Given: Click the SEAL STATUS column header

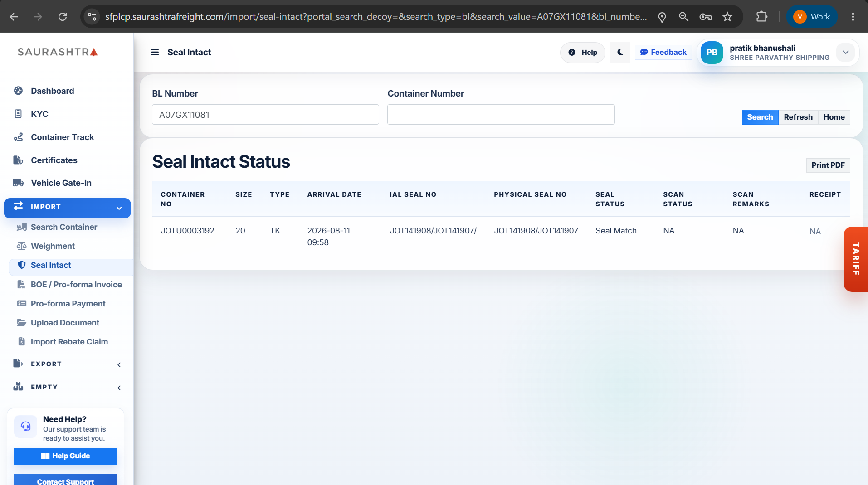Looking at the screenshot, I should point(610,199).
